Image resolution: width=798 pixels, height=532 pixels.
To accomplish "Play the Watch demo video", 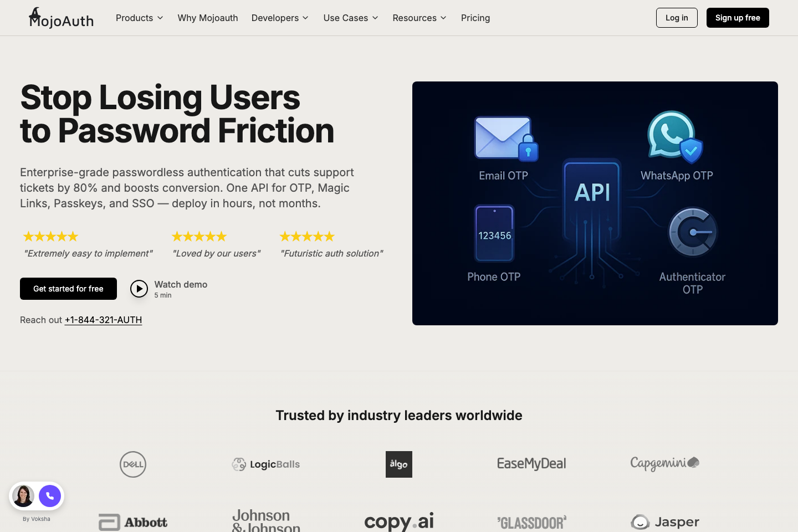I will 139,289.
